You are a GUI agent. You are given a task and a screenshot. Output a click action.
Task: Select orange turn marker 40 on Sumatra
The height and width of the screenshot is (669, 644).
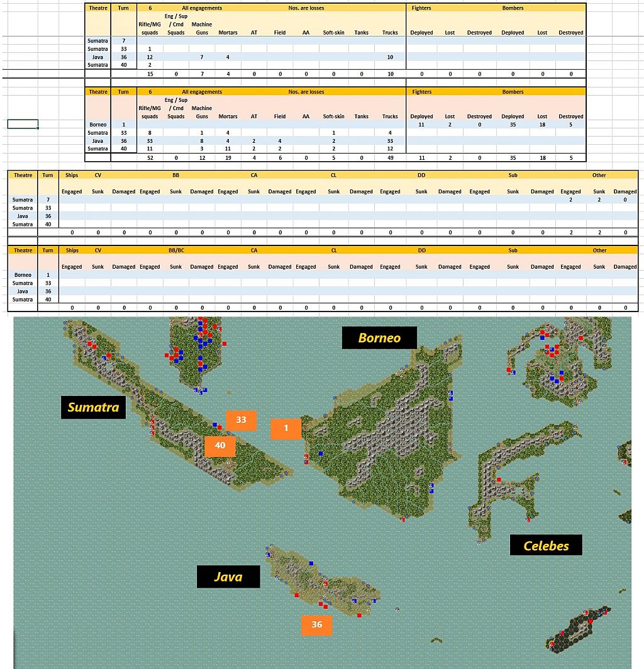(220, 446)
